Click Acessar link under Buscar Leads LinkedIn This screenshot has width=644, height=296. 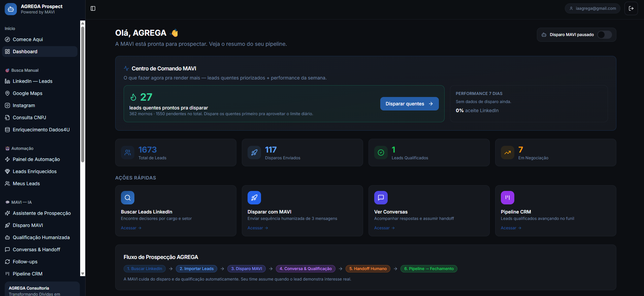tap(131, 228)
